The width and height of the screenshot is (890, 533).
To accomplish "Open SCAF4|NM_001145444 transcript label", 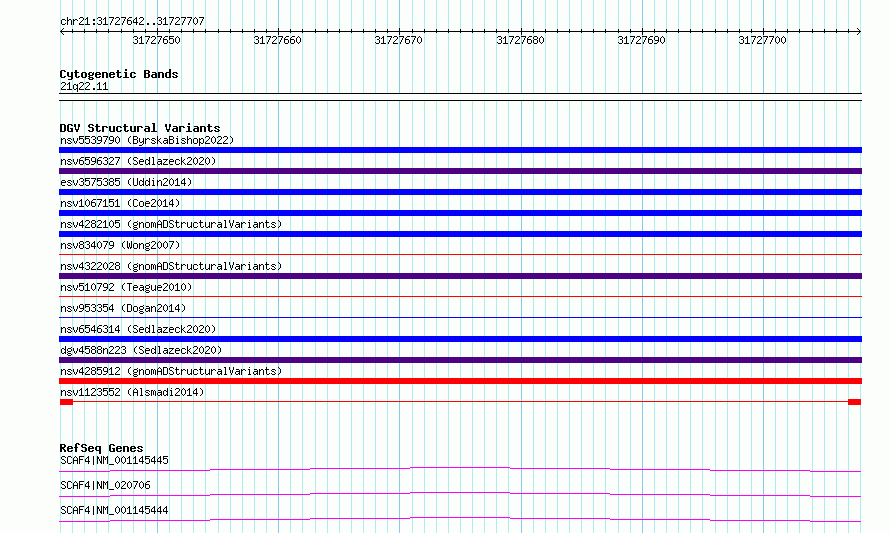I will click(114, 510).
